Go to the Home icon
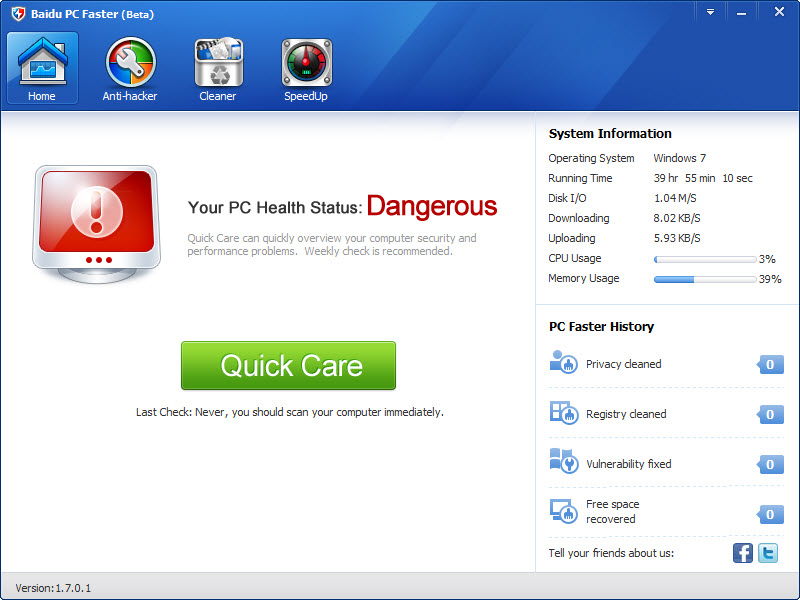The image size is (800, 600). pos(42,64)
